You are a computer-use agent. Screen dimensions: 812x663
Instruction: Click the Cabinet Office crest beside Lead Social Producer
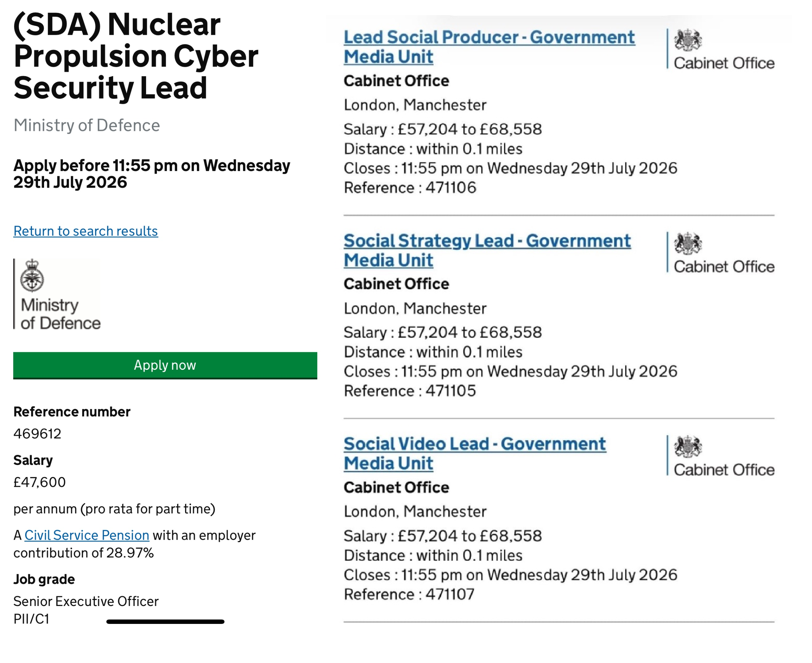[721, 49]
